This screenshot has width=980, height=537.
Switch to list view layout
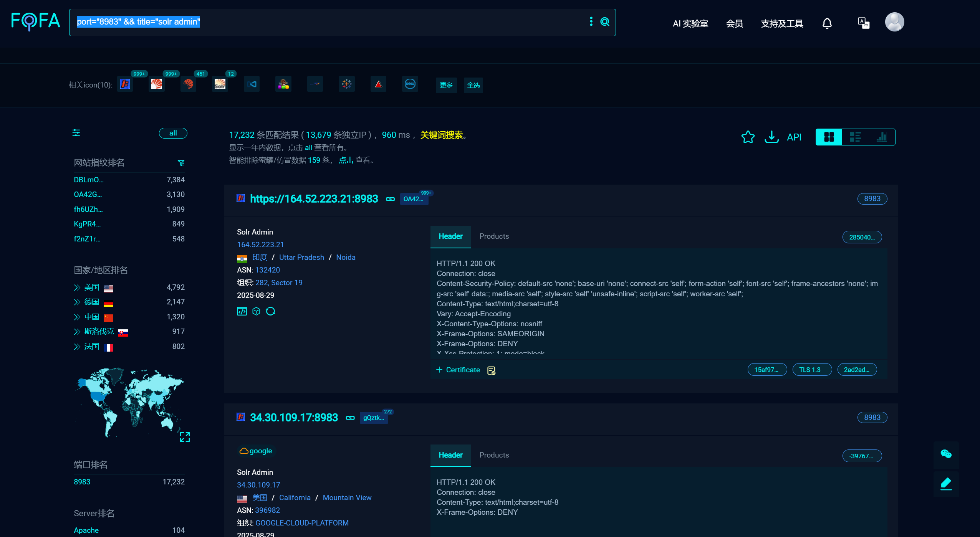click(855, 137)
